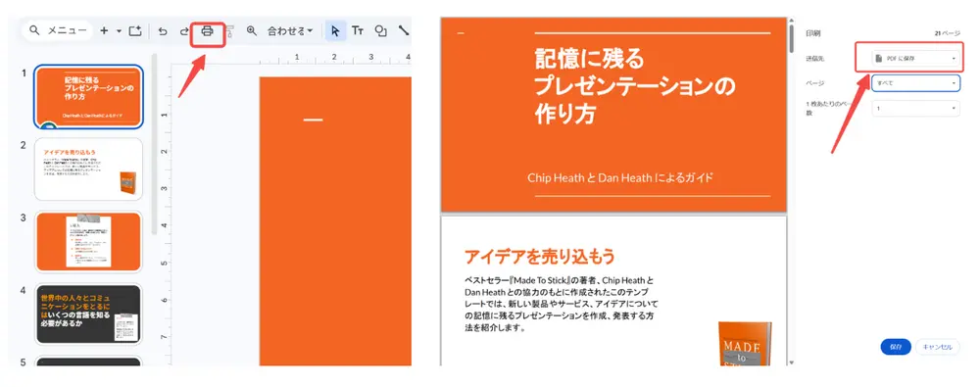Click the orange slide on editor canvas
Screen dimensions: 980x387
click(x=335, y=221)
